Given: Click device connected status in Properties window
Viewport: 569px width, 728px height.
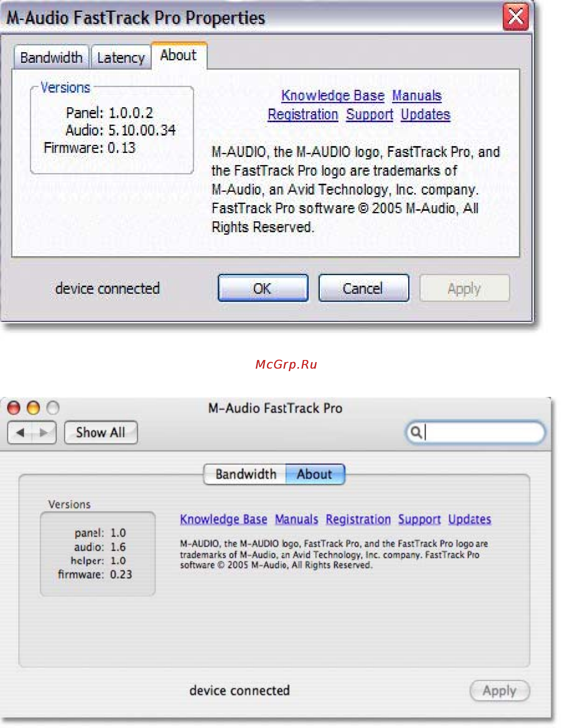Looking at the screenshot, I should (107, 288).
